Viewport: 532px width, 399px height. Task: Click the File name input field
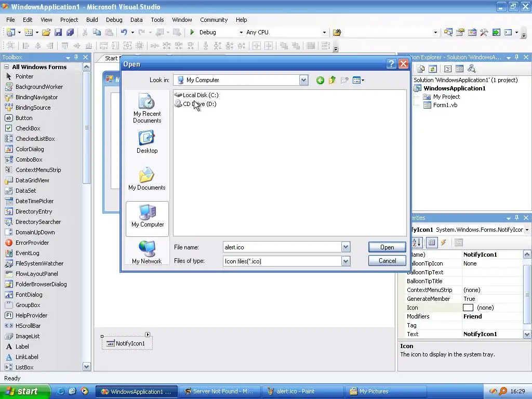(x=282, y=247)
